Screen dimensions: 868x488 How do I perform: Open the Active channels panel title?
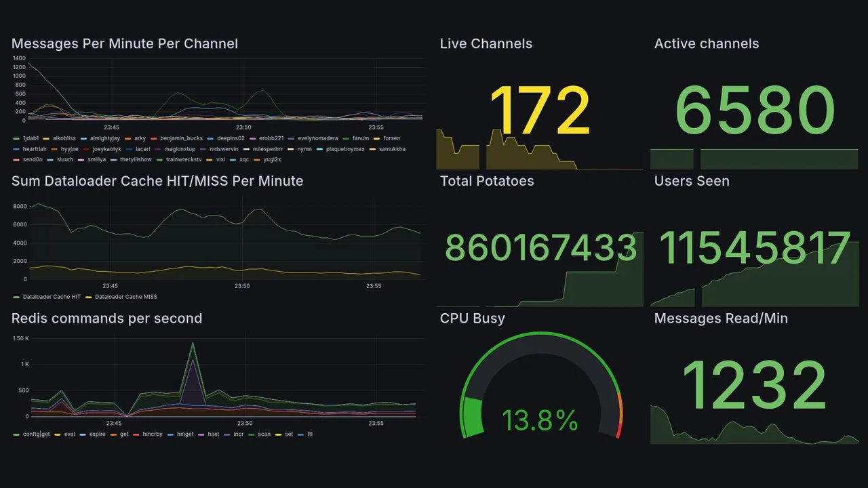pyautogui.click(x=707, y=43)
